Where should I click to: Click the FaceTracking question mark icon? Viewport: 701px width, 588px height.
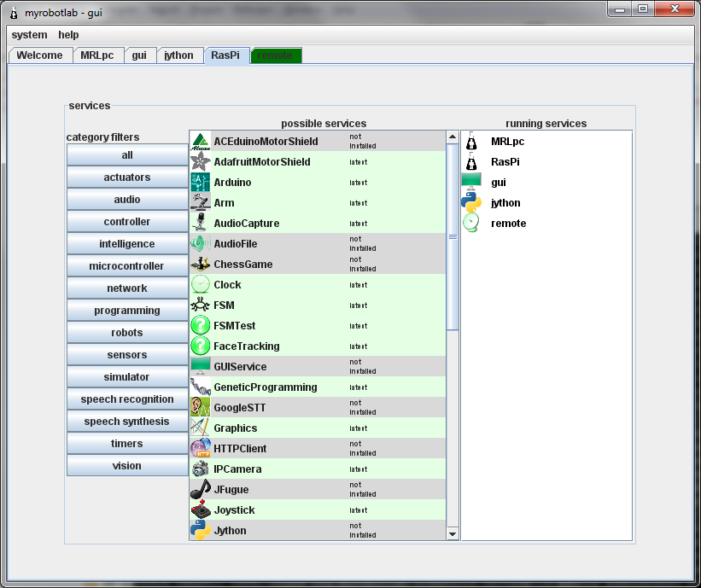201,346
